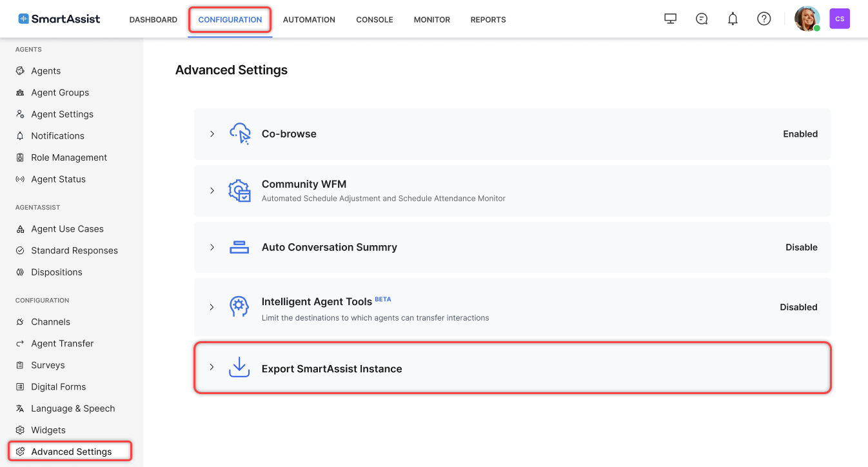Image resolution: width=868 pixels, height=467 pixels.
Task: Click the Role Management sidebar icon
Action: [20, 157]
